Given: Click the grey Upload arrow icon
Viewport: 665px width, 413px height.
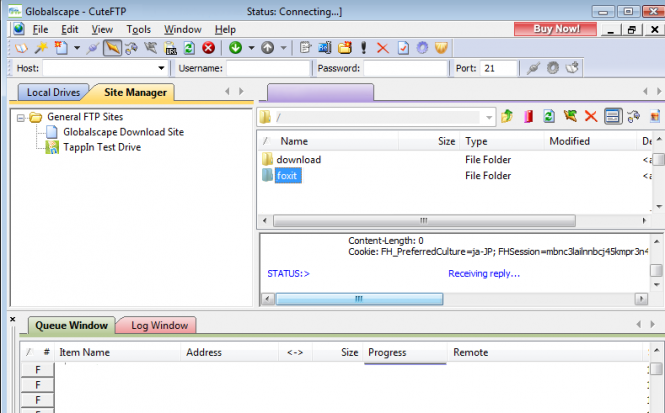Looking at the screenshot, I should coord(268,48).
